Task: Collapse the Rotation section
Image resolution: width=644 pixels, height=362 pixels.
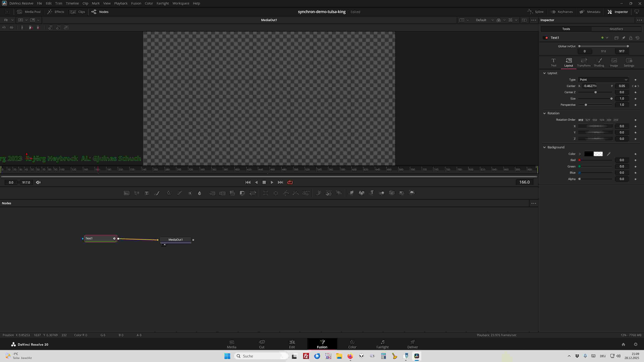Action: 545,113
